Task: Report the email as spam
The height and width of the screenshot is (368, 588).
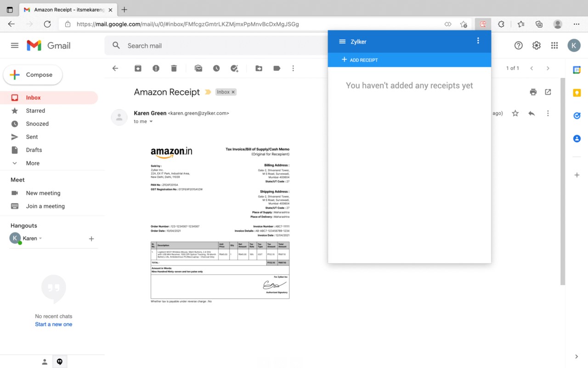Action: (156, 68)
